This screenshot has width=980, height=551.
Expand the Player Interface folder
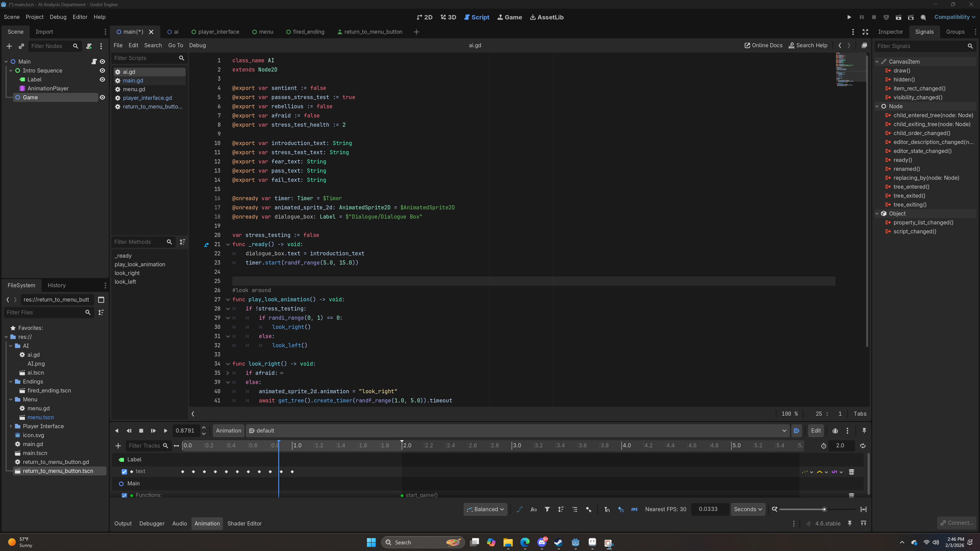click(11, 426)
